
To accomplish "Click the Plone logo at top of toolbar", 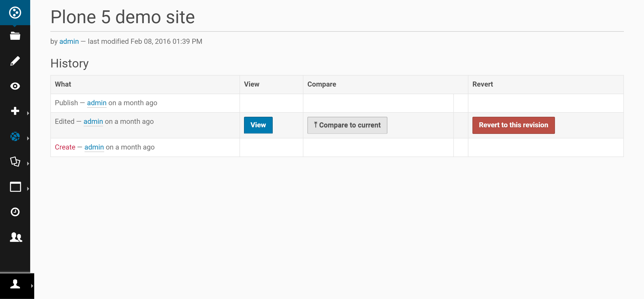I will 15,13.
